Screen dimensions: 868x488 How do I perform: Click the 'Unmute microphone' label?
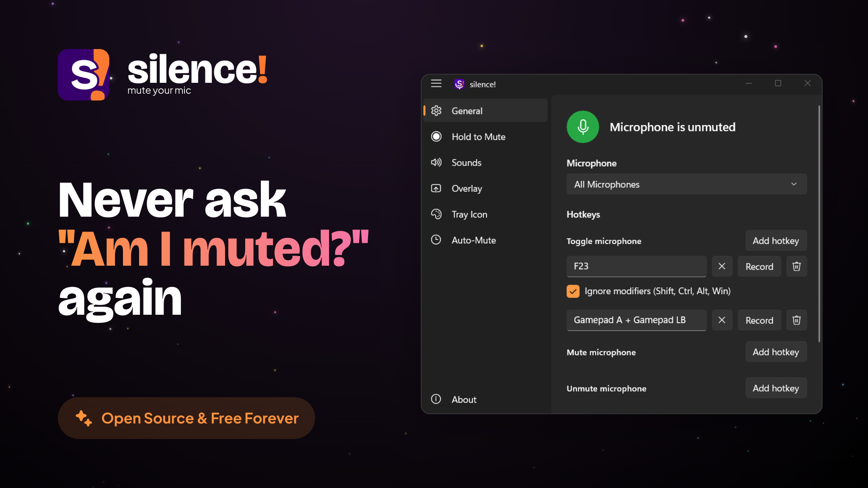click(606, 388)
